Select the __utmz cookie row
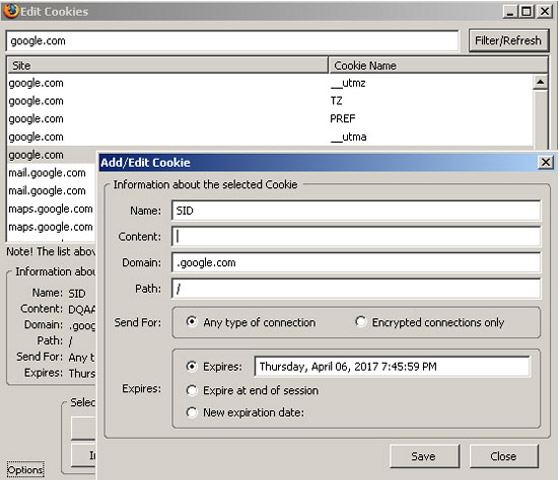The width and height of the screenshot is (560, 480). coord(270,83)
